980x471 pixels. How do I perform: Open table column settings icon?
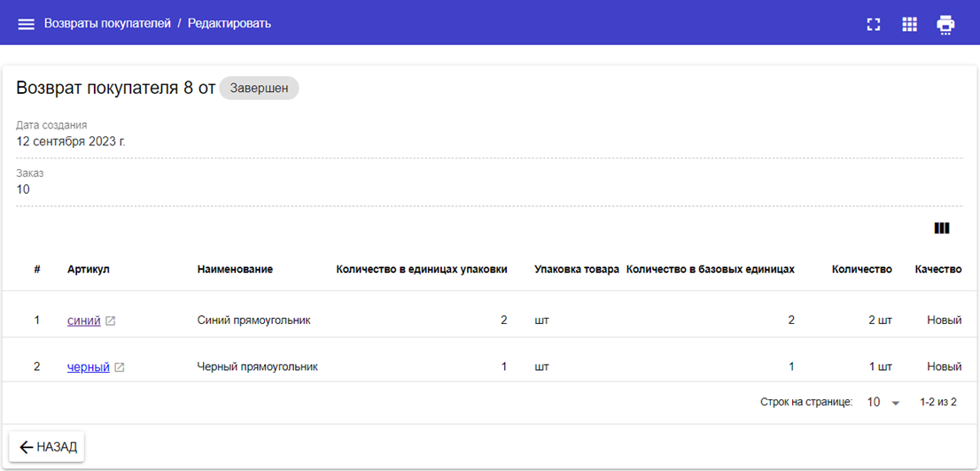coord(941,228)
